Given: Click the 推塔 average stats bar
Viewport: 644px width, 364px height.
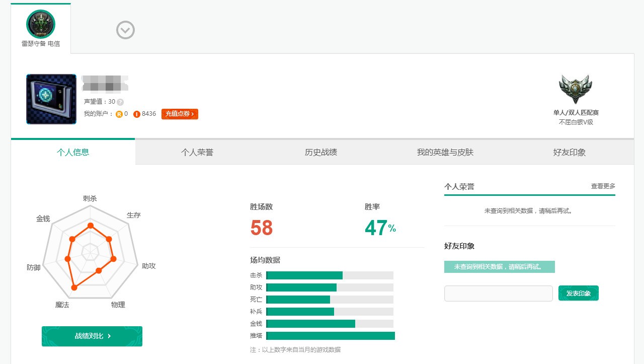Looking at the screenshot, I should [x=331, y=336].
